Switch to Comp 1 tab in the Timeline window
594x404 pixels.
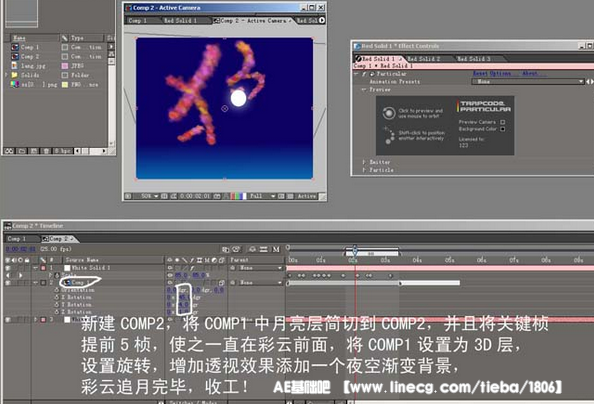click(17, 239)
